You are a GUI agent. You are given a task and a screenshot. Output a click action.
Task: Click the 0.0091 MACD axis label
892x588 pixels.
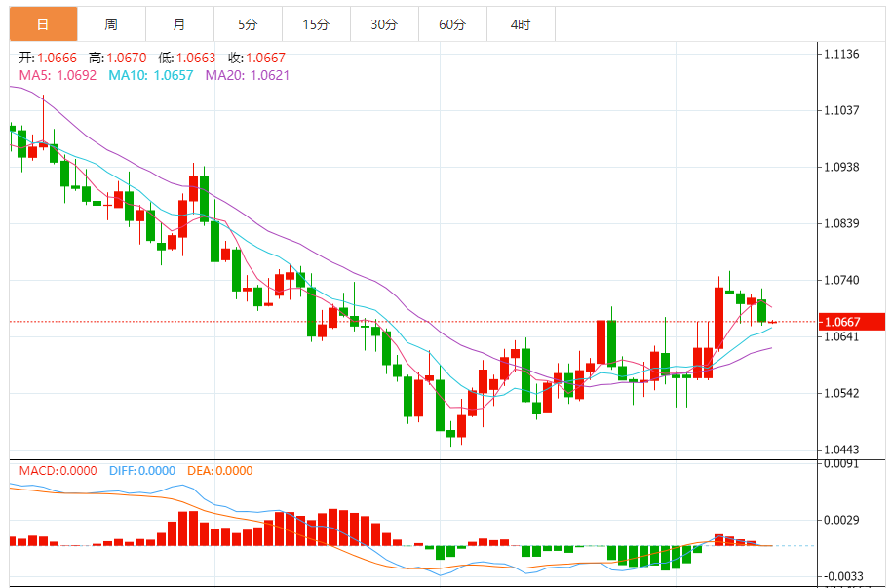tap(842, 464)
